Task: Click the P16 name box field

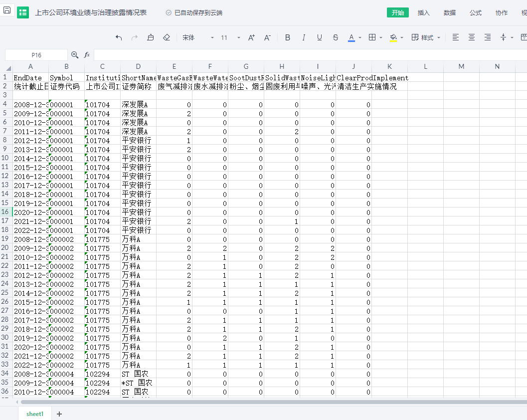Action: point(36,55)
